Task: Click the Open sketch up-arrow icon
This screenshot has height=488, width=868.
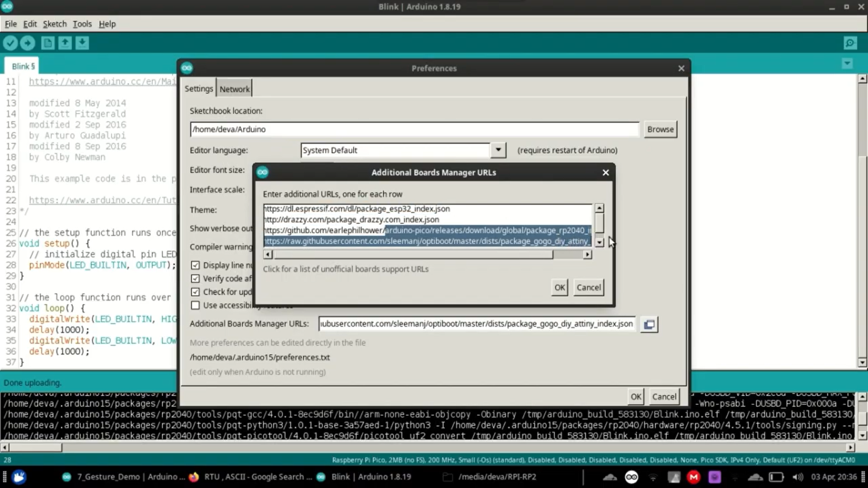Action: click(x=65, y=43)
